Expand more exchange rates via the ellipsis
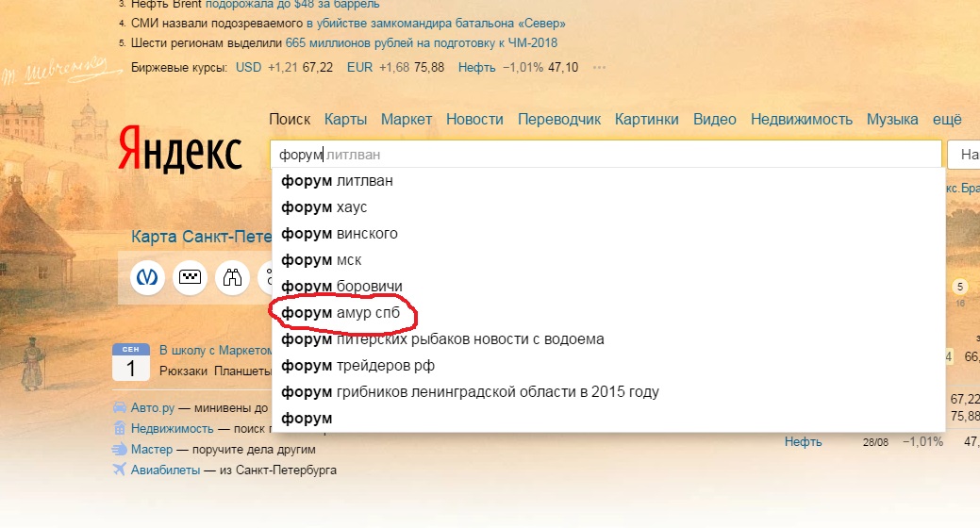980x528 pixels. point(599,67)
